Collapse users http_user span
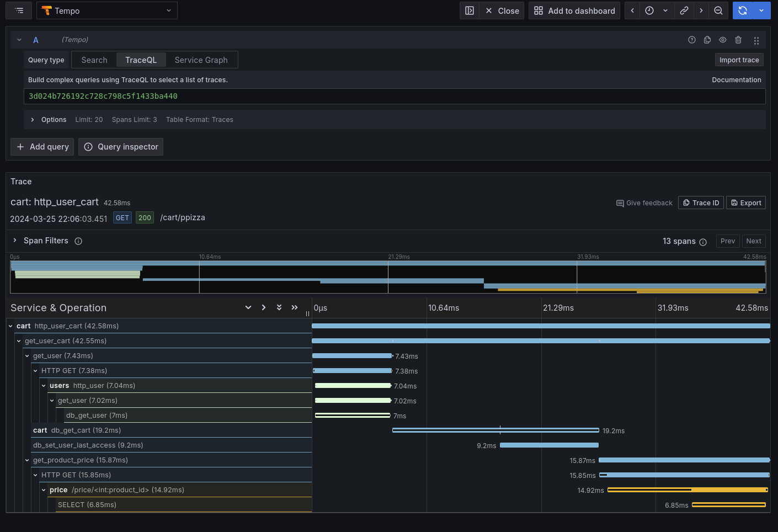Viewport: 778px width, 532px height. tap(44, 386)
